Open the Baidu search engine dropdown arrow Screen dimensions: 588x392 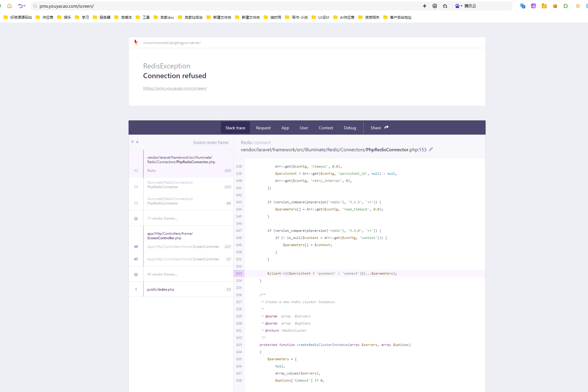point(462,6)
